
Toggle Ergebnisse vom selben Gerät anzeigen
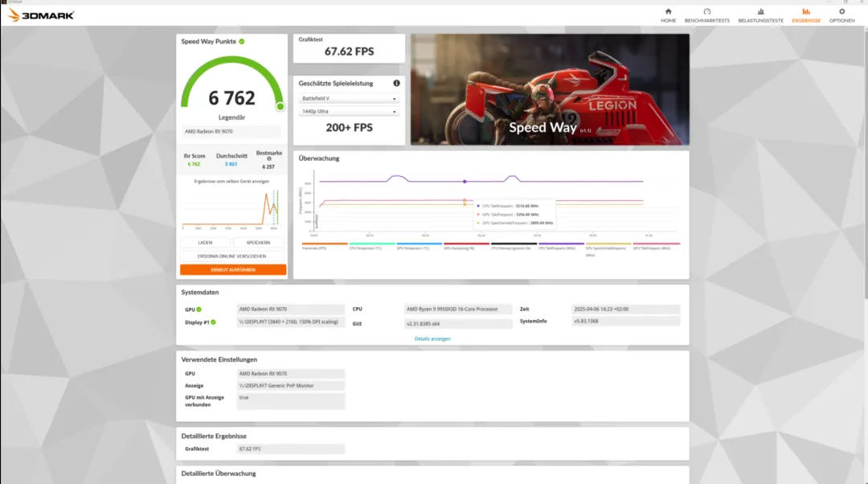[232, 181]
